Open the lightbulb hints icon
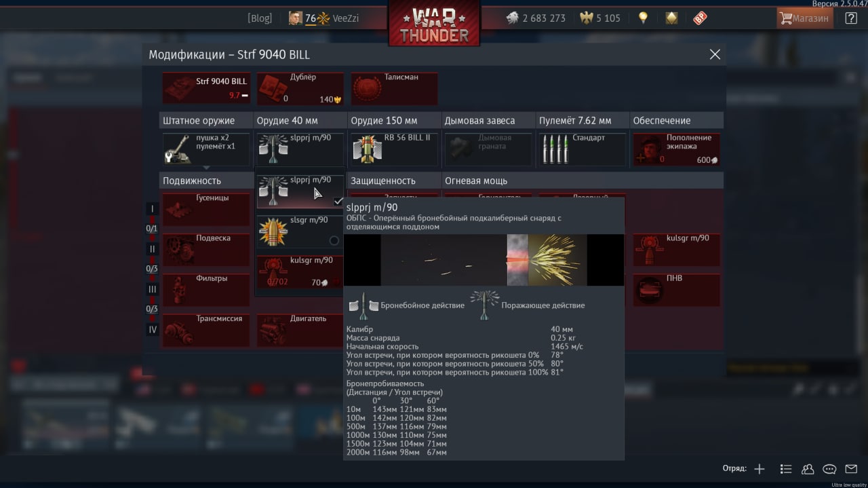 point(643,18)
